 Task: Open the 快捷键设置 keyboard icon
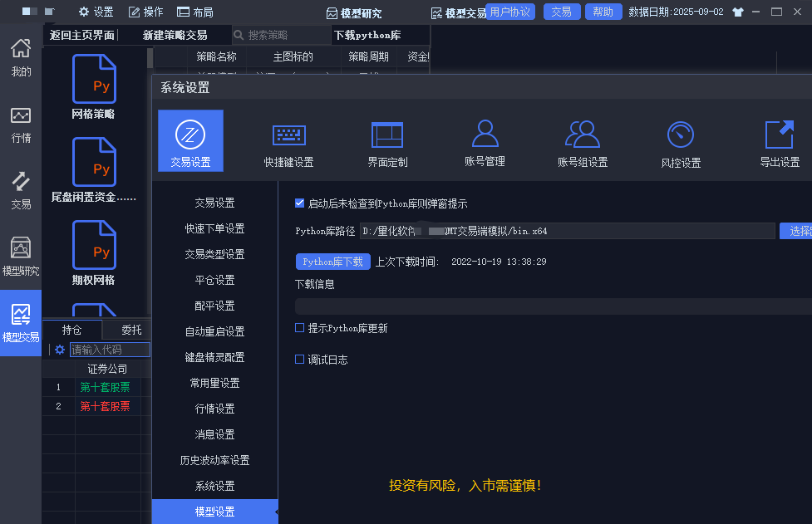[288, 135]
